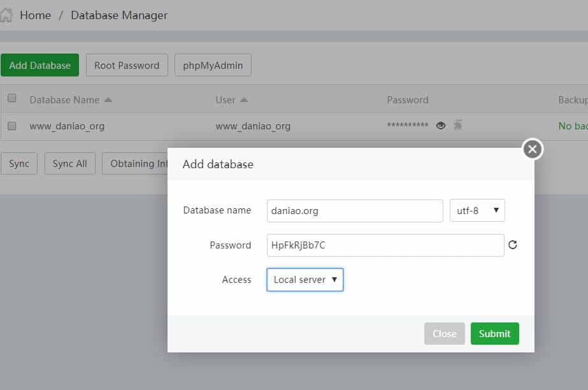Screen dimensions: 588x390
Task: Expand the Access Local server dropdown
Action: point(305,280)
